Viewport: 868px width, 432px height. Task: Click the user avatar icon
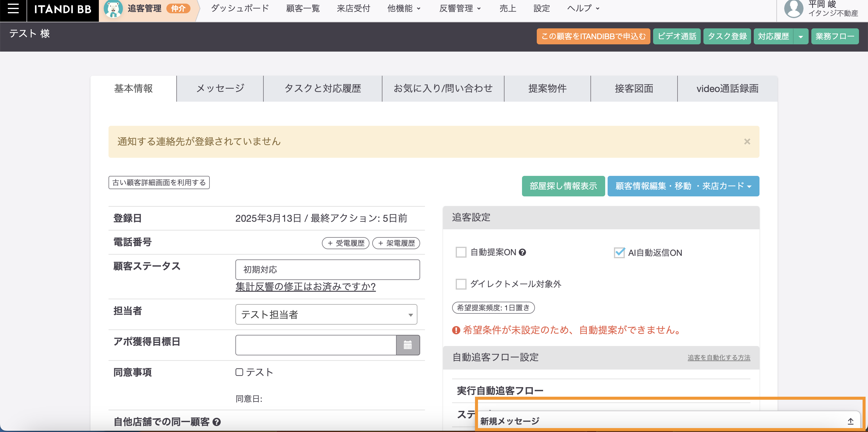794,9
